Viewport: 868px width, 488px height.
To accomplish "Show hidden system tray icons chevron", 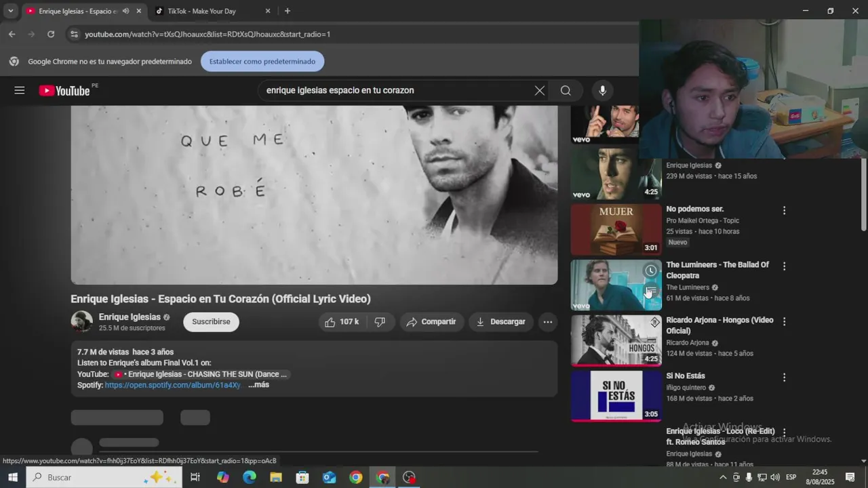I will pyautogui.click(x=723, y=477).
